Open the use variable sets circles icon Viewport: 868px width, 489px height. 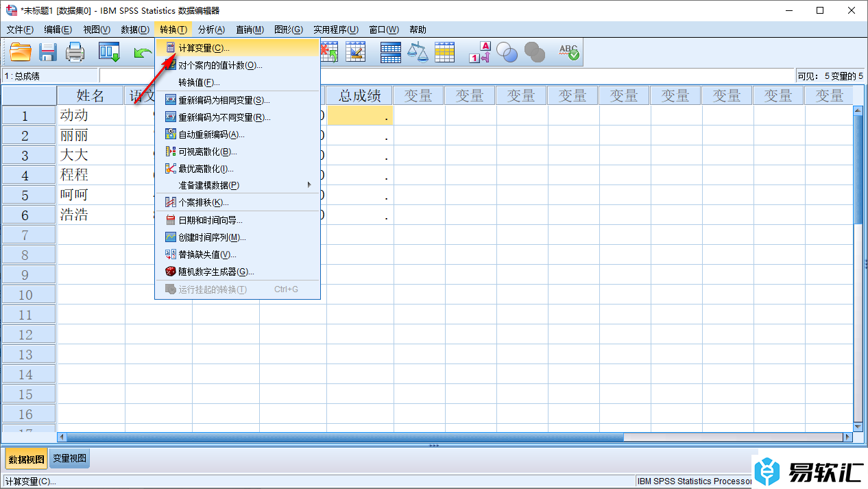(x=507, y=52)
